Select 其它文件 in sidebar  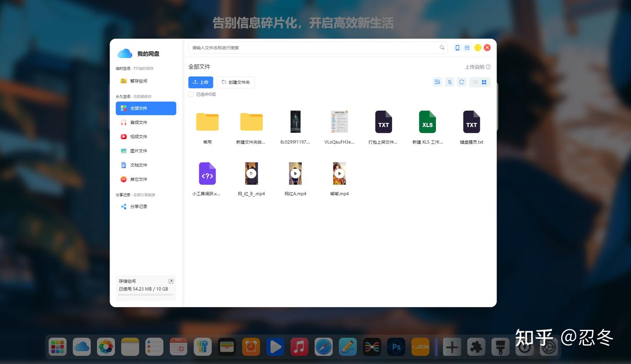tap(146, 180)
